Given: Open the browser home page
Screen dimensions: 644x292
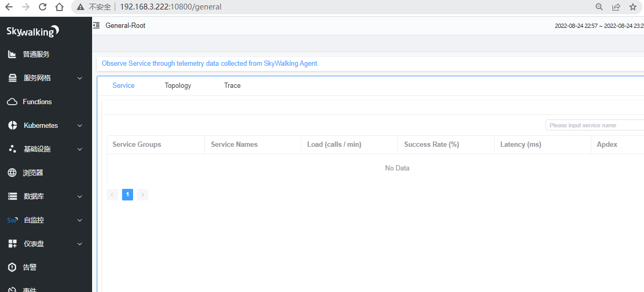Looking at the screenshot, I should click(59, 7).
